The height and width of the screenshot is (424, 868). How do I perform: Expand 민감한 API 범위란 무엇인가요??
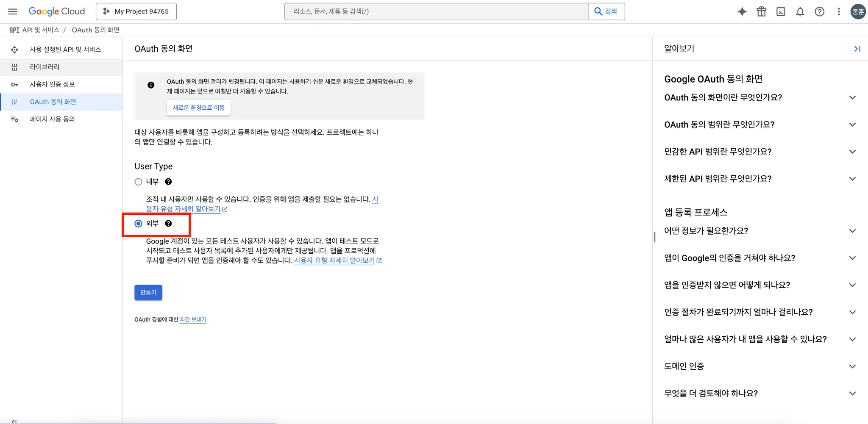pyautogui.click(x=760, y=152)
